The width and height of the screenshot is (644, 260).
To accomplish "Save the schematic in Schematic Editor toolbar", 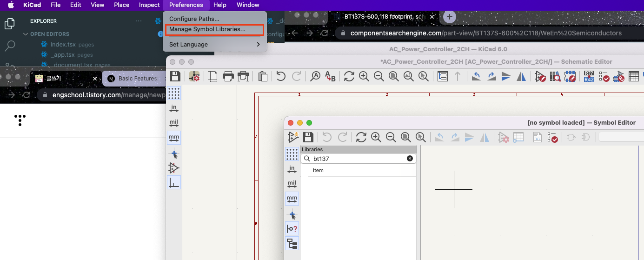I will pos(175,76).
